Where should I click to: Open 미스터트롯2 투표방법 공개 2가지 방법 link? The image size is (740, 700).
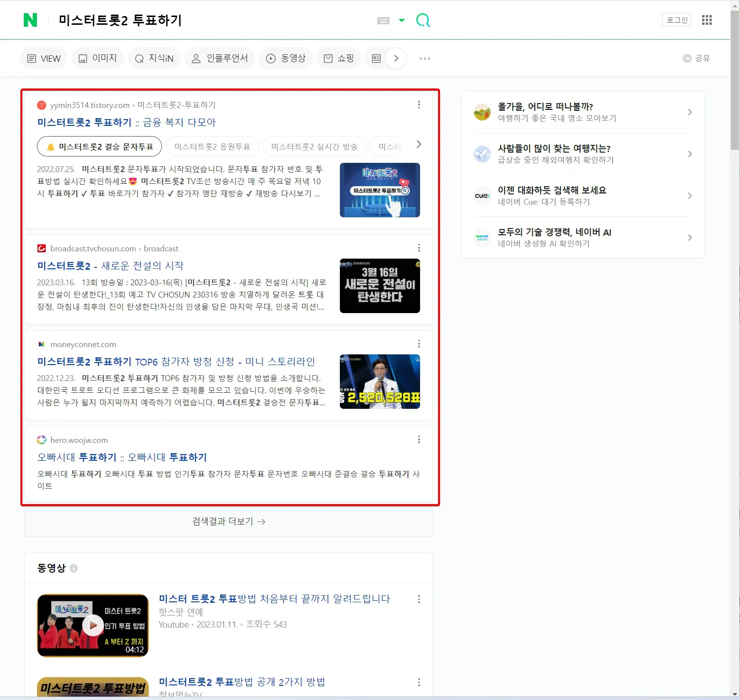tap(242, 682)
